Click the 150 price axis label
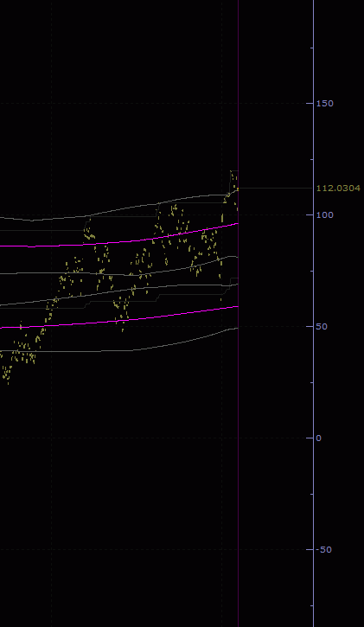The width and height of the screenshot is (364, 627). tap(324, 104)
